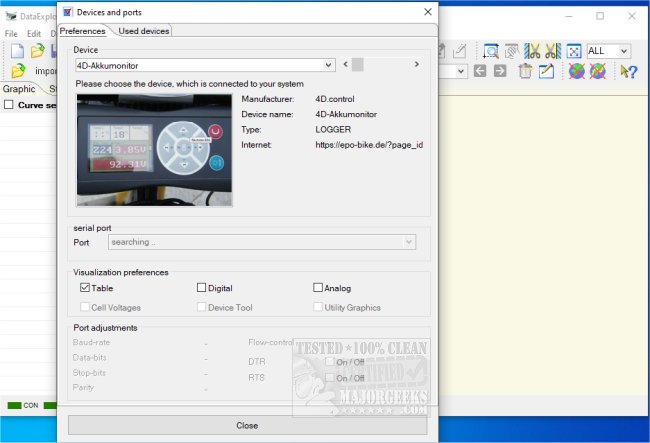Toggle the Cell Voltages checkbox

click(x=85, y=307)
